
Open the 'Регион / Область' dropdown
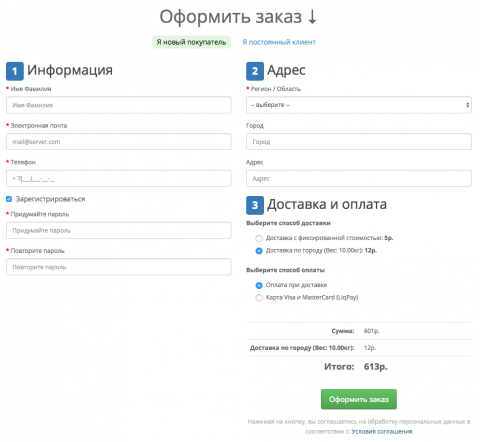pos(359,105)
